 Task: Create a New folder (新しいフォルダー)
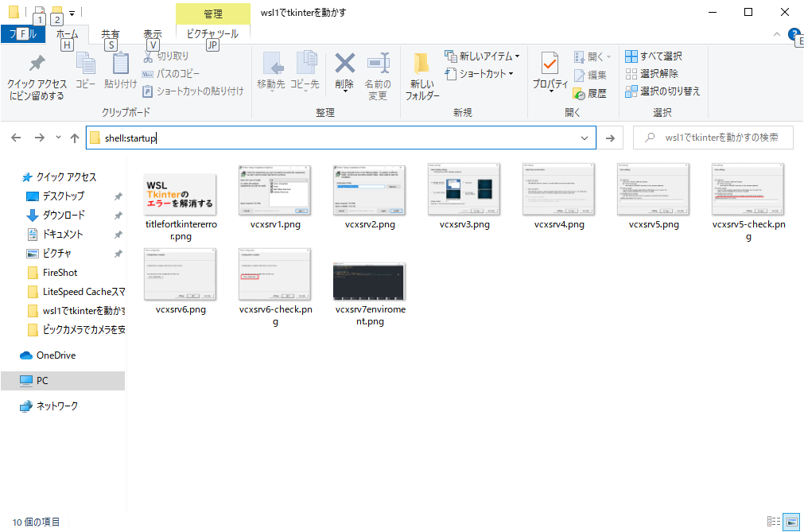click(x=422, y=76)
